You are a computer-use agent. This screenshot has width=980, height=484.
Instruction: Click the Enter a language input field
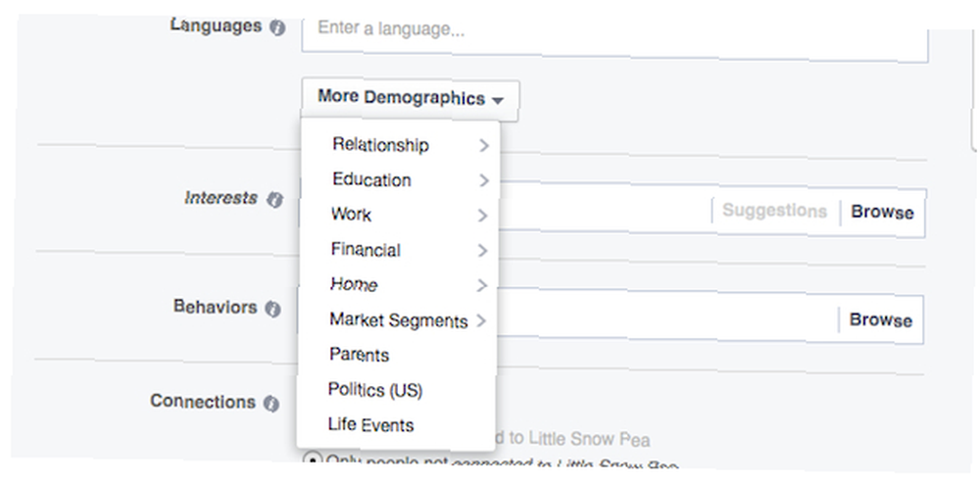(615, 36)
